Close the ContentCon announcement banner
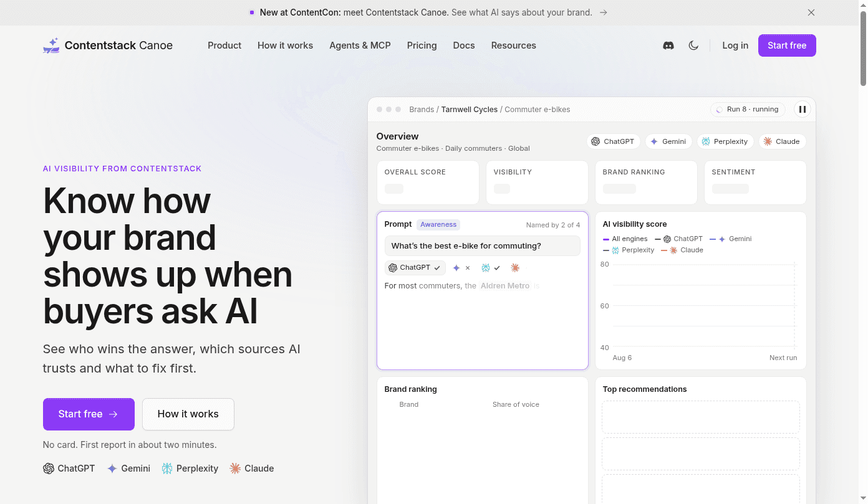 coord(811,12)
